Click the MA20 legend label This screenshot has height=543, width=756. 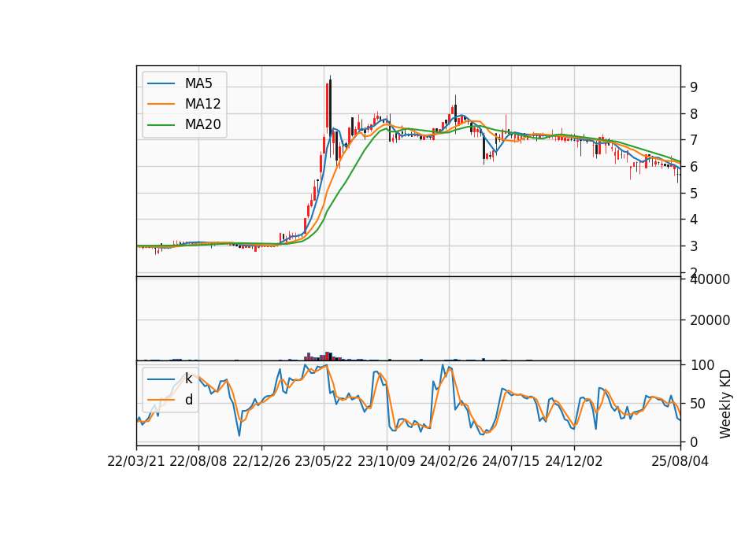[x=202, y=125]
